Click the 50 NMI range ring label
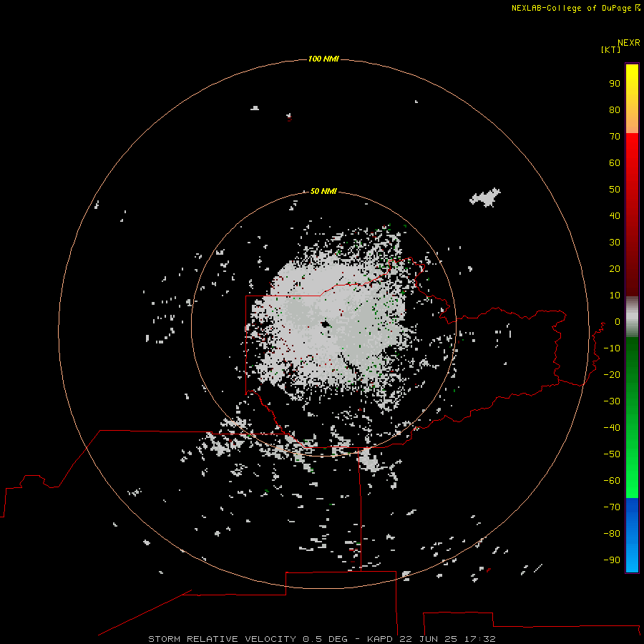 (323, 191)
